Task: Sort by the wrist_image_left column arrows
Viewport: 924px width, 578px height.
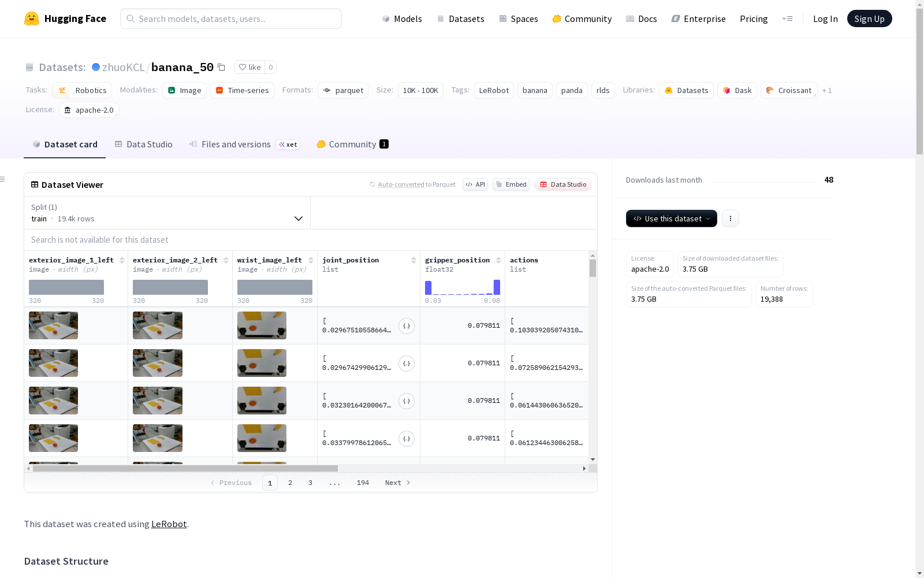Action: 311,260
